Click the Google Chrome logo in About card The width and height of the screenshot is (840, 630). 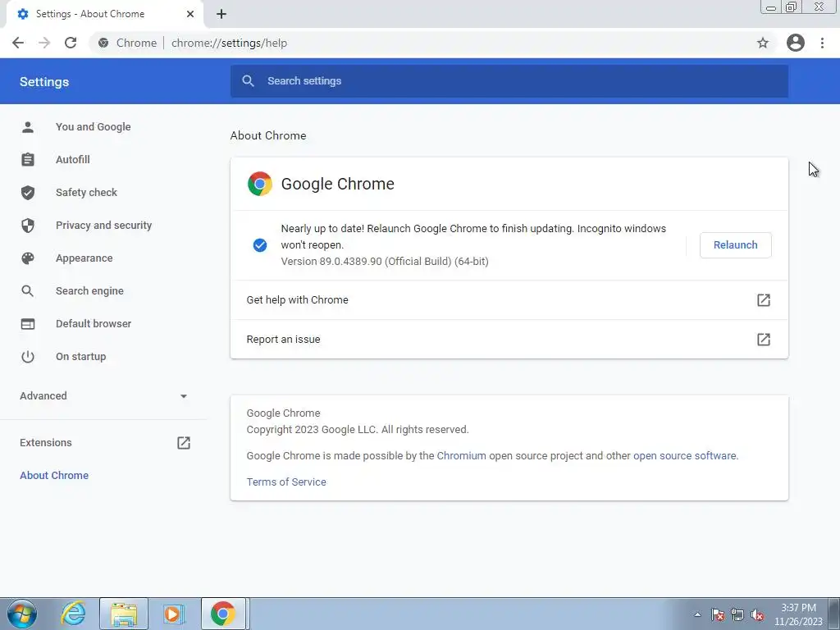pyautogui.click(x=260, y=184)
